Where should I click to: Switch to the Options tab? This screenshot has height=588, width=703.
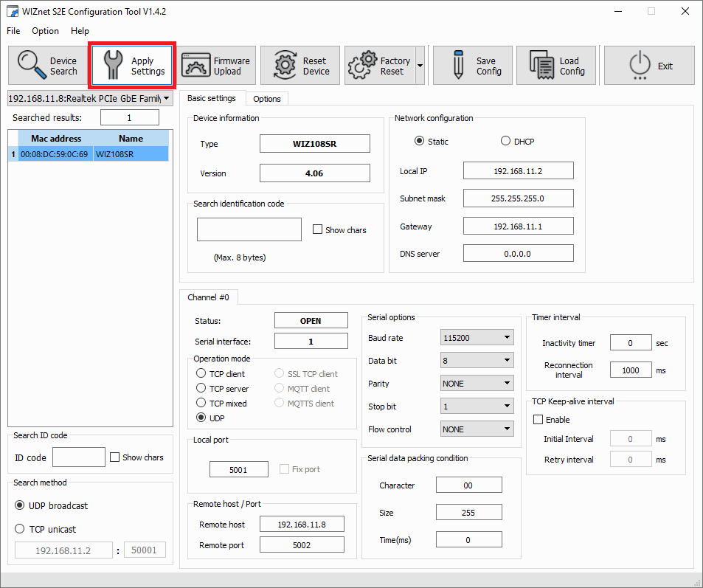pyautogui.click(x=266, y=99)
